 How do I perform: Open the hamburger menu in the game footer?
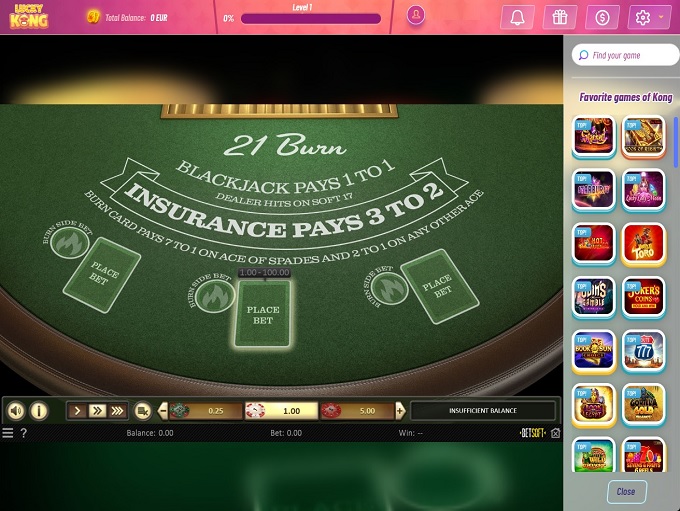(8, 433)
